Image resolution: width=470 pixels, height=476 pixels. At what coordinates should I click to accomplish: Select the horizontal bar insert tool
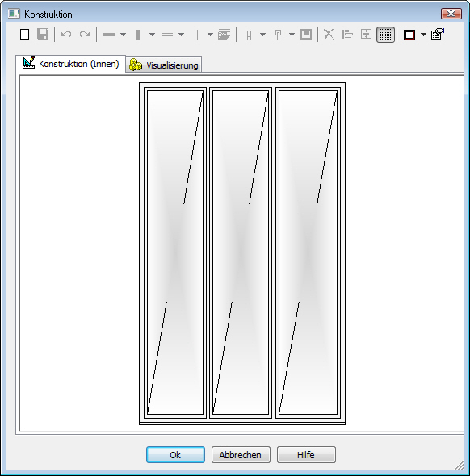pyautogui.click(x=109, y=35)
